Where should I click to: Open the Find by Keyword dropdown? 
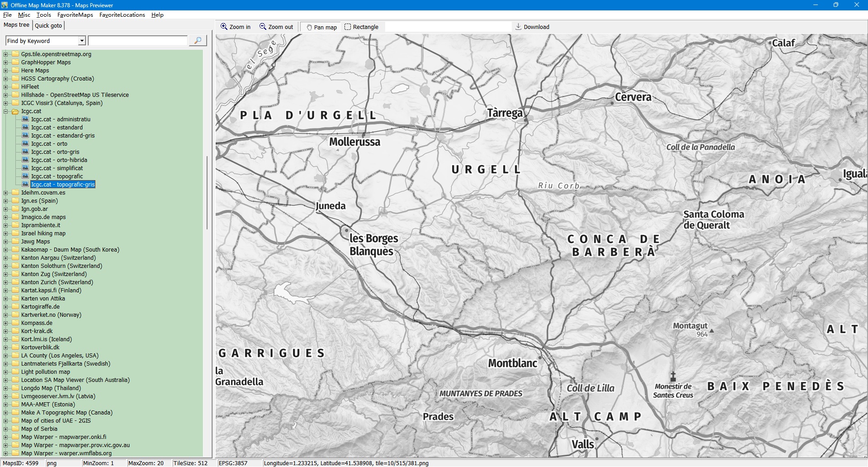[82, 41]
